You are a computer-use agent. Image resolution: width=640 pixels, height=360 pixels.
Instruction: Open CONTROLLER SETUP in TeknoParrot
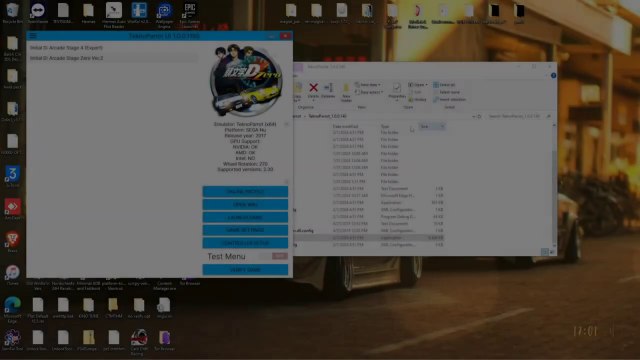tap(245, 243)
